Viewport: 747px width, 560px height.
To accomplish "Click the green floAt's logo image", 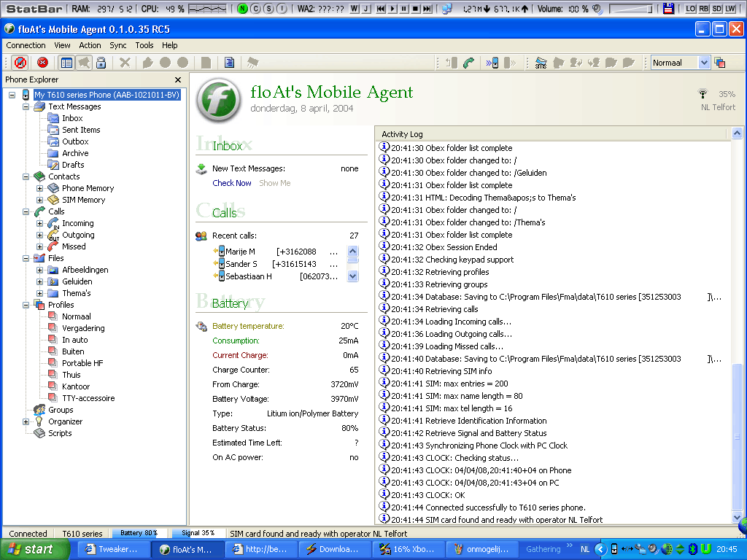I will point(219,101).
